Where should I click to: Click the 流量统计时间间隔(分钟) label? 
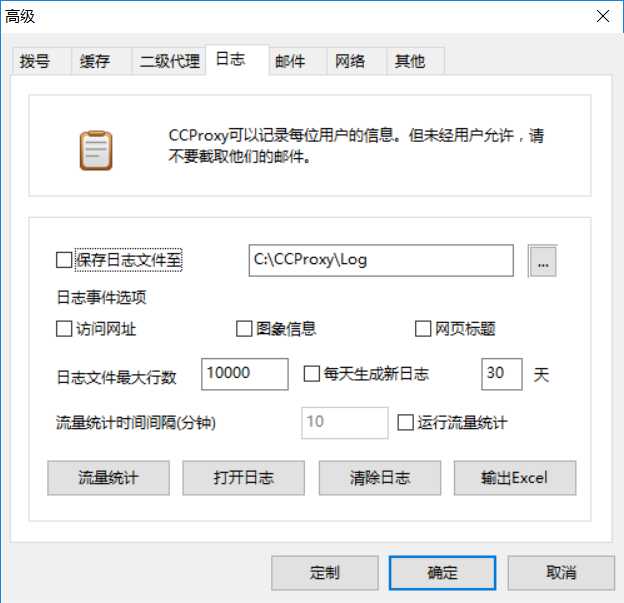(x=136, y=423)
